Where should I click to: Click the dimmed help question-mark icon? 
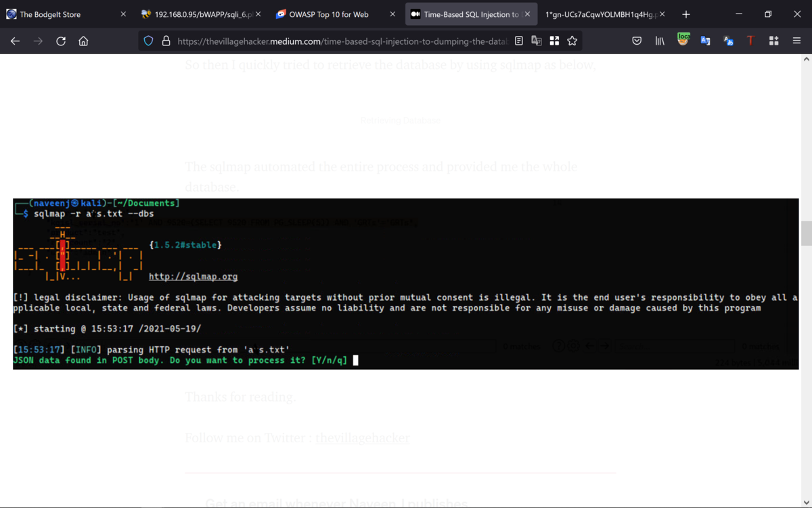(558, 346)
